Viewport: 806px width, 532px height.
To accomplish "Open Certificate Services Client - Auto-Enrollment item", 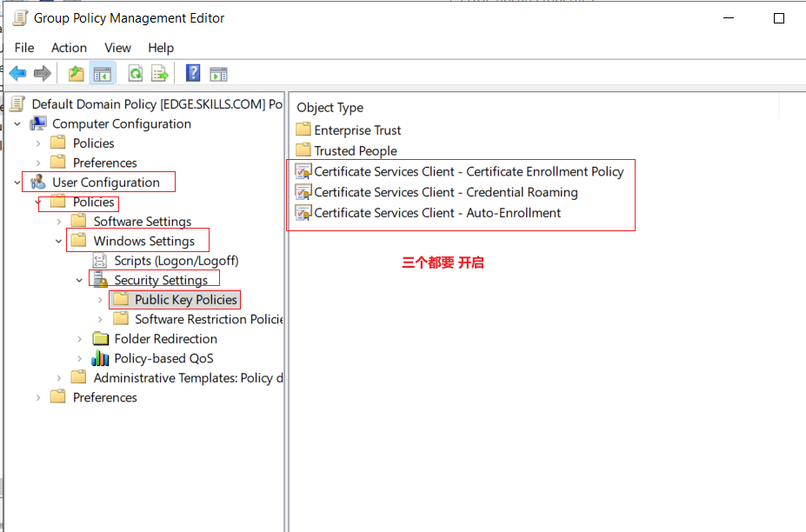I will click(x=437, y=213).
